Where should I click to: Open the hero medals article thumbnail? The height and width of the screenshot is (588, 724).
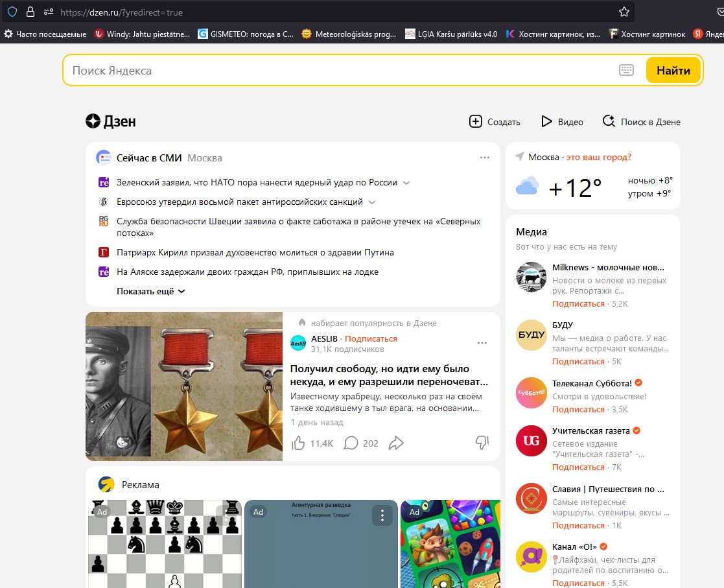pos(184,386)
